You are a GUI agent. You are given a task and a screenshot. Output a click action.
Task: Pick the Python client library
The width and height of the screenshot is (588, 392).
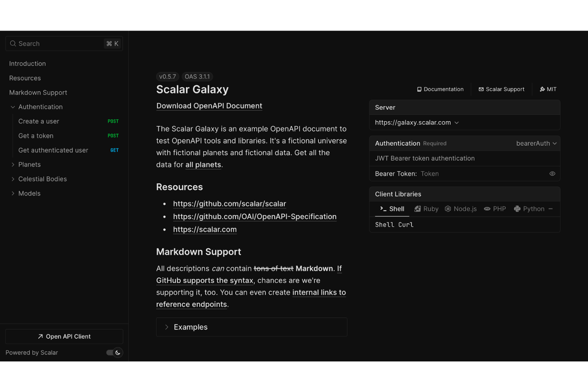529,209
